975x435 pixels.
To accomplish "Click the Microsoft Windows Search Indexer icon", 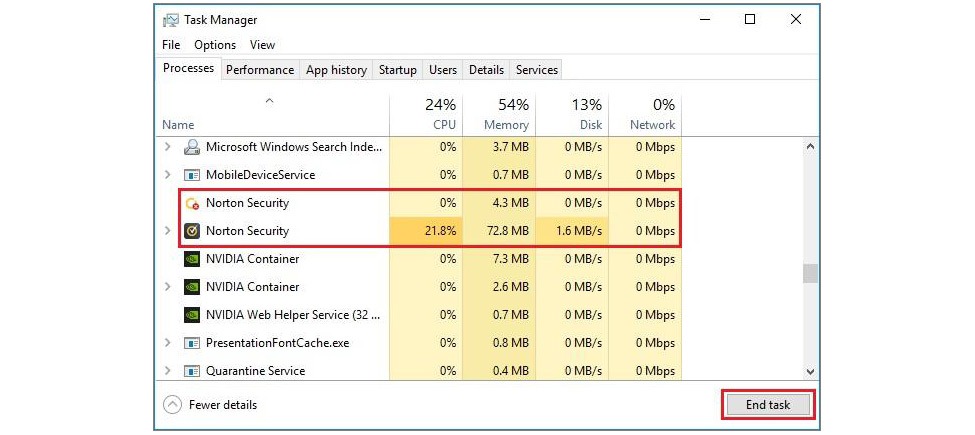I will point(192,147).
